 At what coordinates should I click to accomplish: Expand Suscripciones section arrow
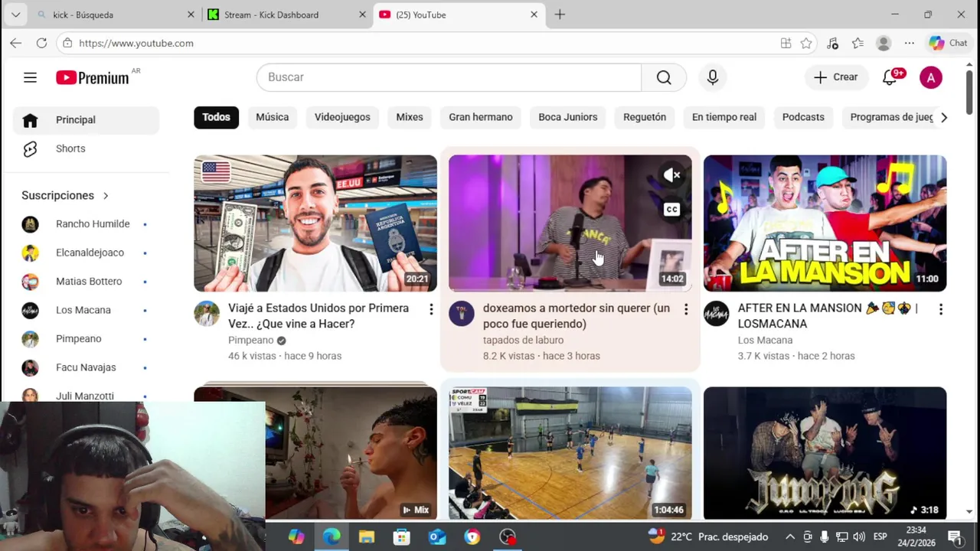(106, 196)
